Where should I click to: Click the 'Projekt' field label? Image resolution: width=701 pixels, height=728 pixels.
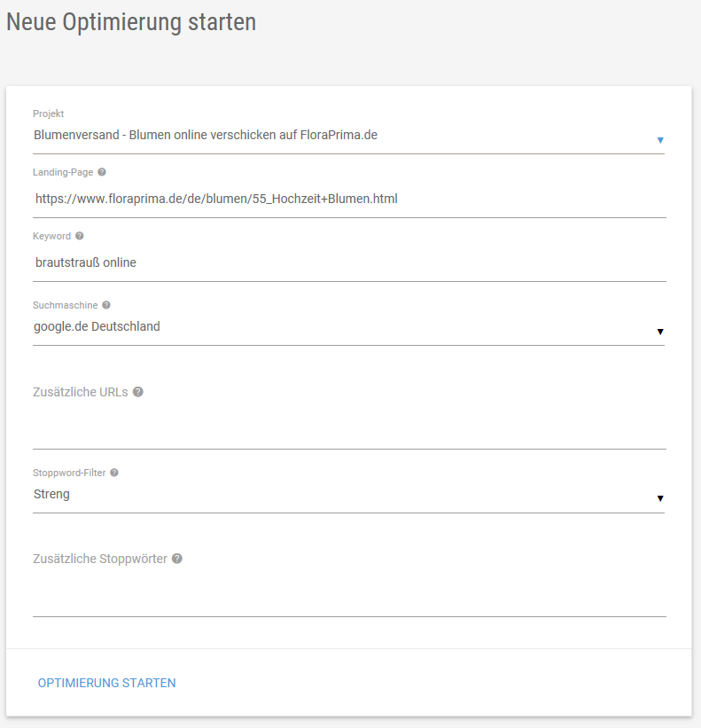[48, 114]
